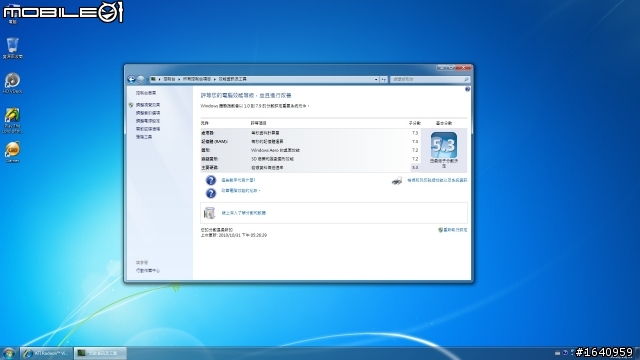
Task: Click the Start button on the taskbar
Action: 9,353
